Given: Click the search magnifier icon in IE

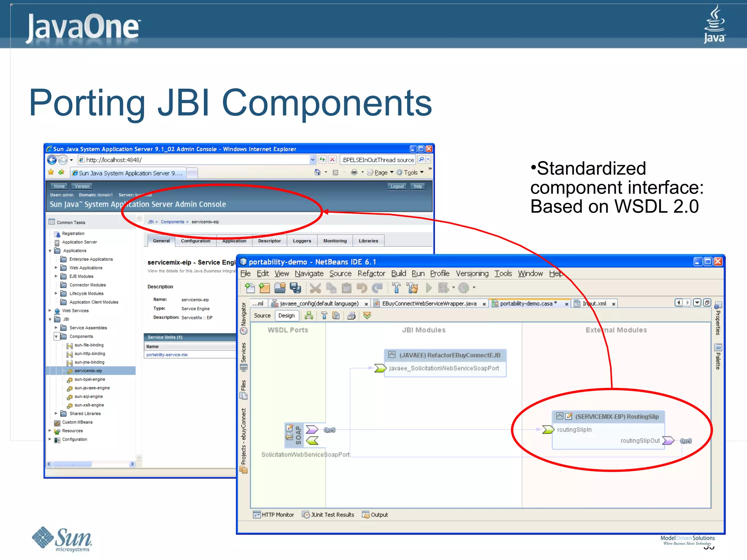Looking at the screenshot, I should pyautogui.click(x=421, y=159).
